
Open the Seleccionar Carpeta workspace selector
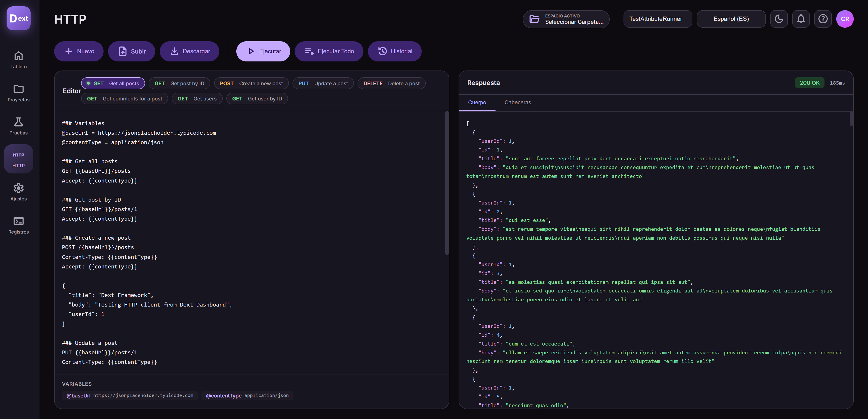[x=566, y=19]
